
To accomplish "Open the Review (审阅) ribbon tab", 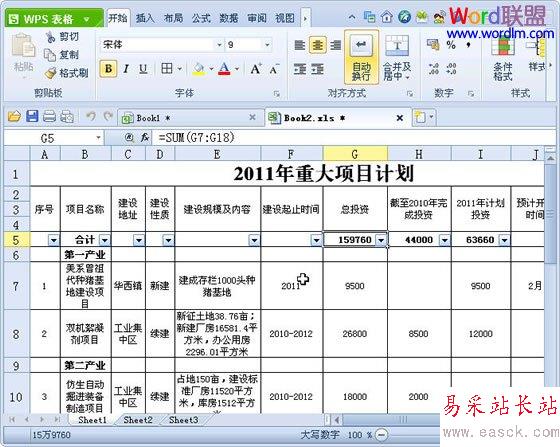I will point(257,18).
